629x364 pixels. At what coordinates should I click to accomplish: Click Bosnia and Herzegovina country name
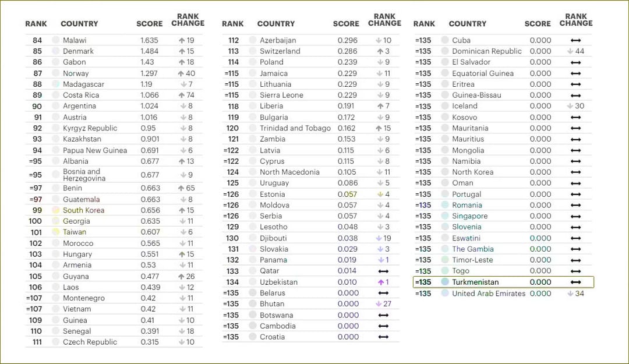pyautogui.click(x=82, y=175)
